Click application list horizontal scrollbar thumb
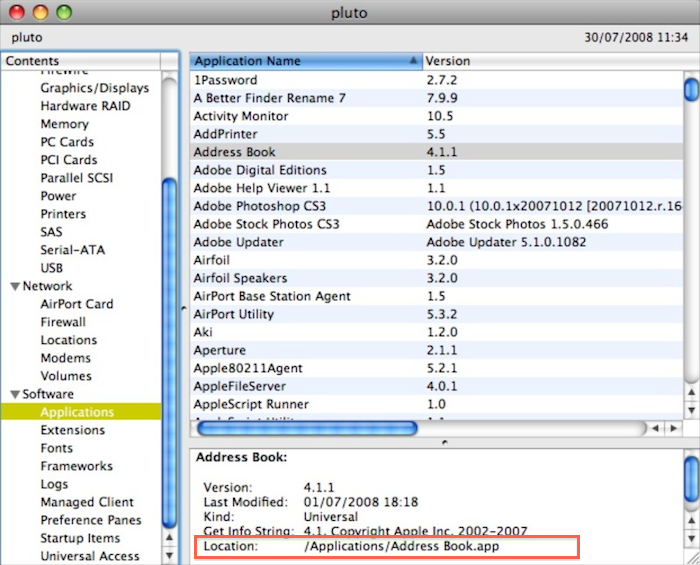The image size is (700, 565). tap(307, 428)
